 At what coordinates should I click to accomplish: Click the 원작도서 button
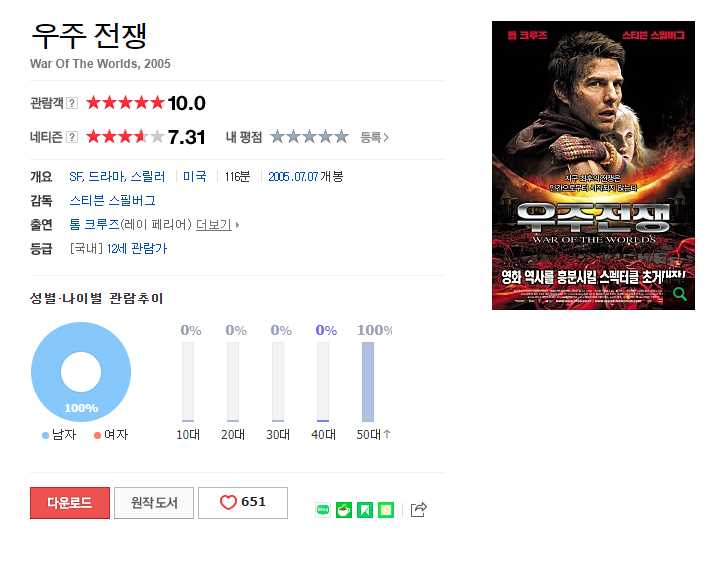154,502
